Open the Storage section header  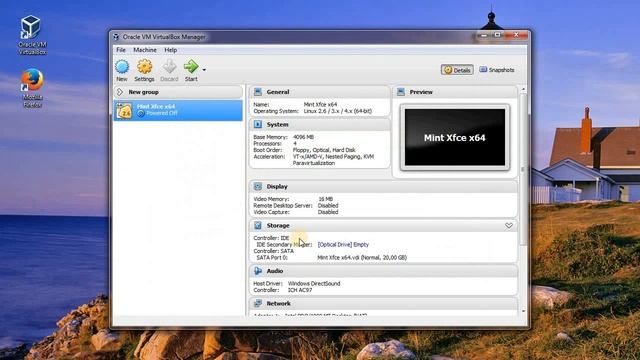point(383,225)
